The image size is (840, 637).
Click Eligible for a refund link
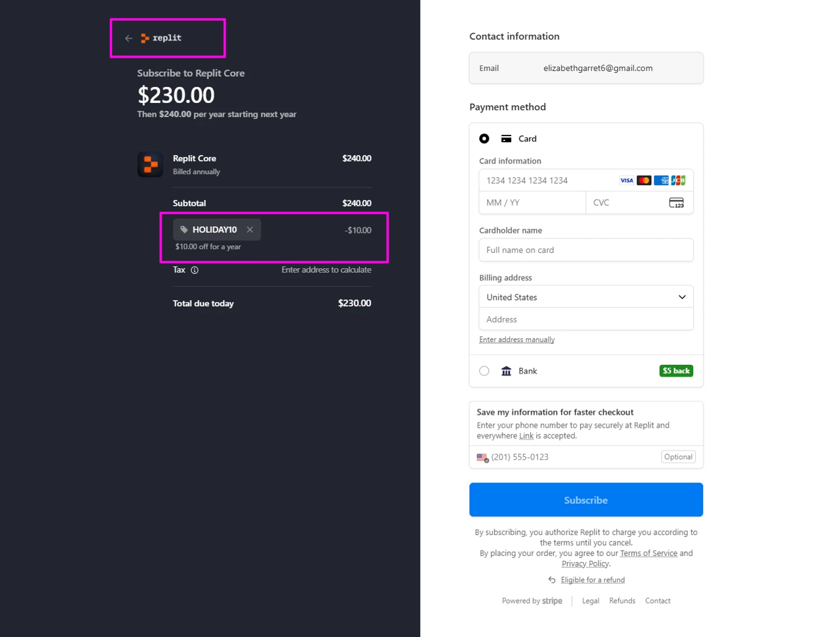[593, 580]
